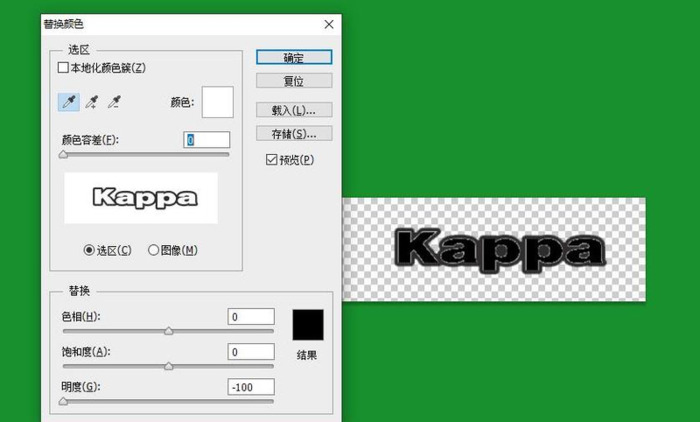
Task: Open the white 颜色 color swatch
Action: 217,102
